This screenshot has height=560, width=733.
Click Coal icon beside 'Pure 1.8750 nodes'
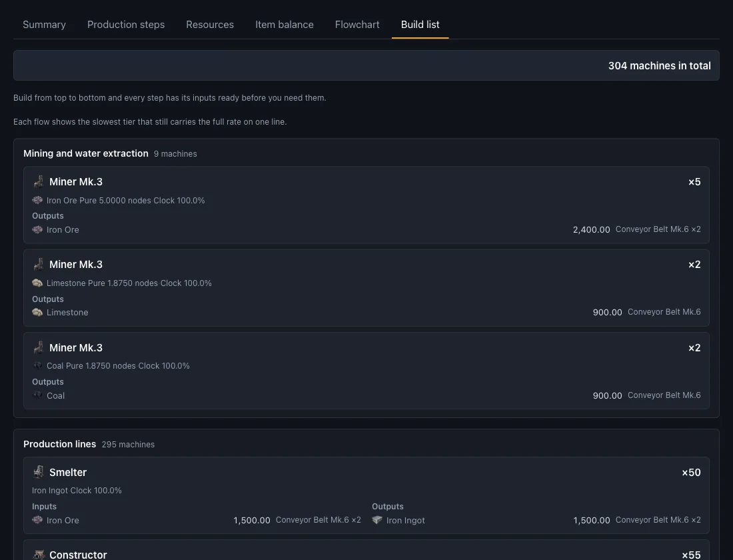(x=37, y=366)
